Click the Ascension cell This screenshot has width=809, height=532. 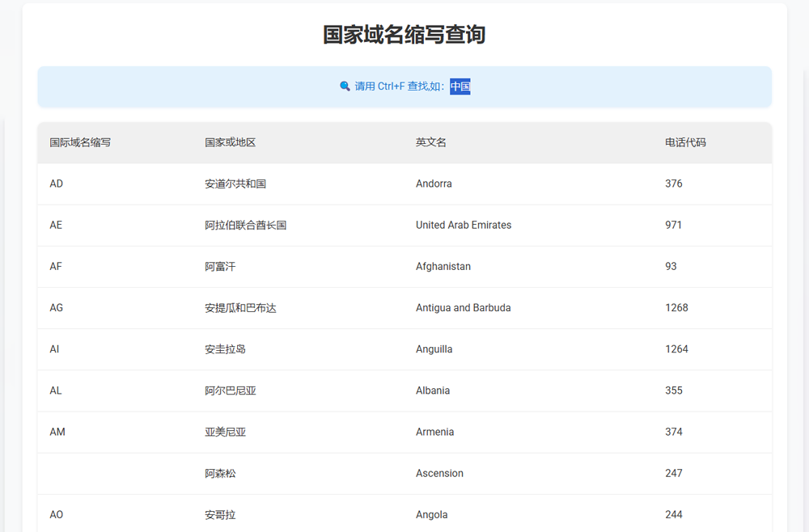439,473
